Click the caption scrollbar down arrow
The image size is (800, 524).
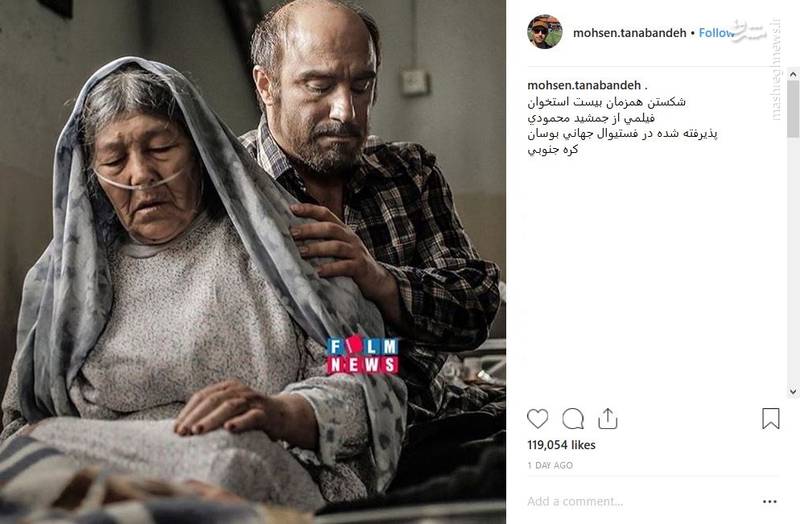tap(793, 392)
